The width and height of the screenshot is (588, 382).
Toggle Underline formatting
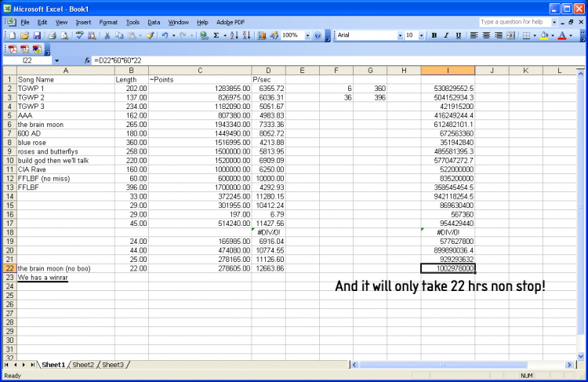[457, 36]
